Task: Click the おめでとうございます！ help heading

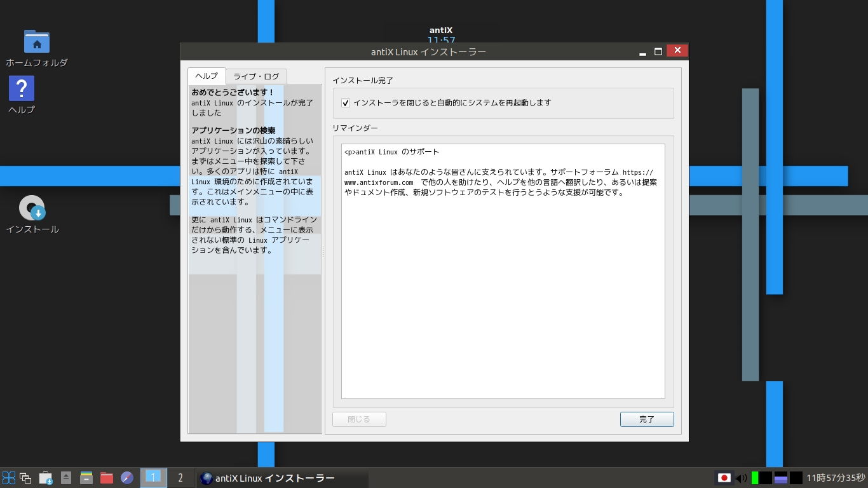Action: (233, 93)
